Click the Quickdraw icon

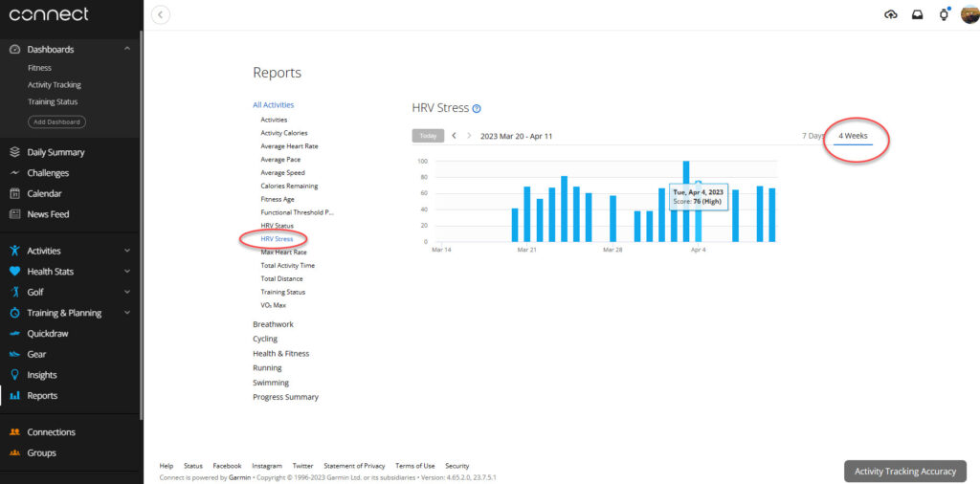[15, 334]
